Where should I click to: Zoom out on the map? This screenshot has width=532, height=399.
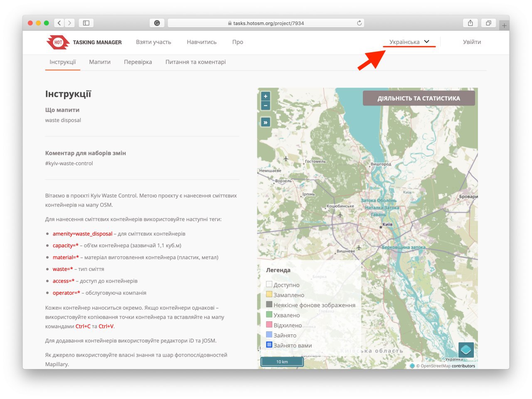click(266, 106)
